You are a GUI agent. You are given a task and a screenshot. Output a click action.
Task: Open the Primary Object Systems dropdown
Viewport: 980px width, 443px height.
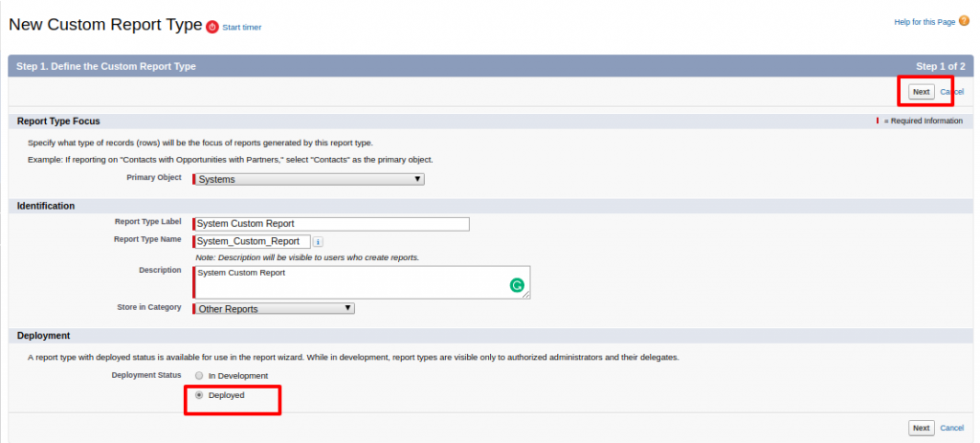[309, 179]
